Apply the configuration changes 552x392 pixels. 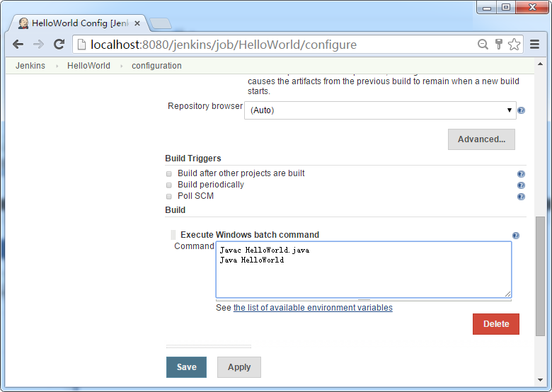click(x=239, y=367)
